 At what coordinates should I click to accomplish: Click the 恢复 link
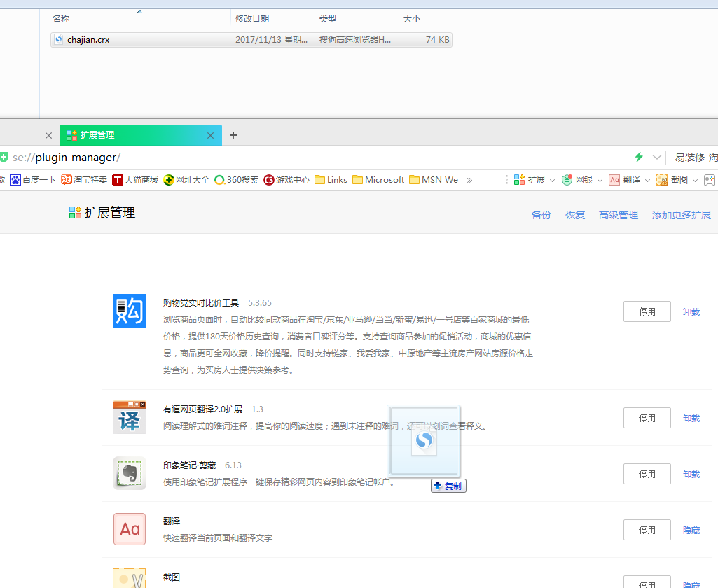coord(575,215)
